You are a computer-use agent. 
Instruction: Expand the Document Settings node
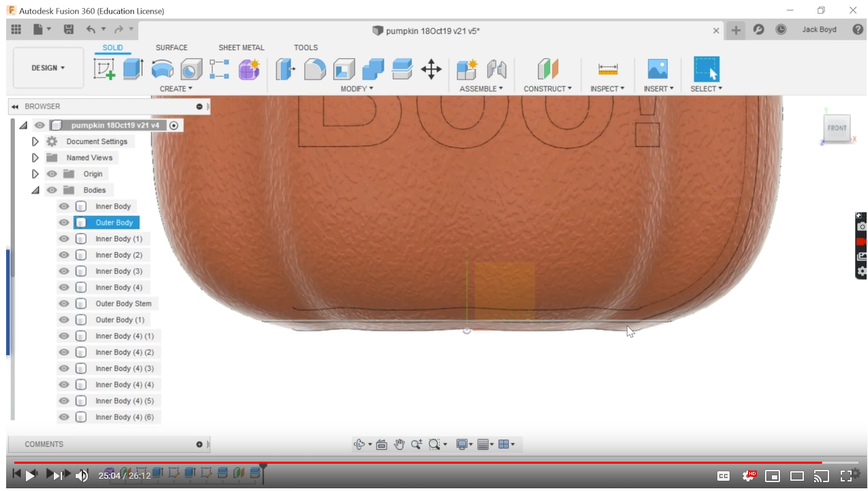tap(35, 142)
